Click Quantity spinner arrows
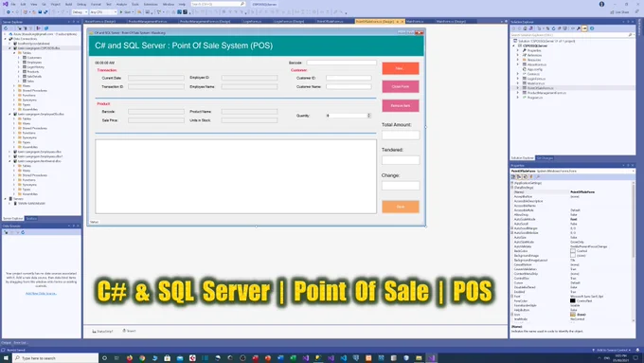 click(x=368, y=116)
